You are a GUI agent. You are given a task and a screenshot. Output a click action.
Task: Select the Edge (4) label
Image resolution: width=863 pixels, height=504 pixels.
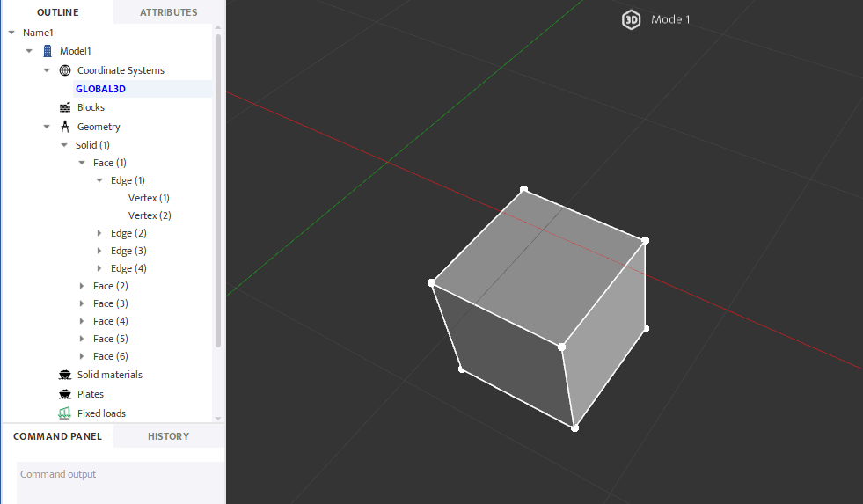coord(128,268)
